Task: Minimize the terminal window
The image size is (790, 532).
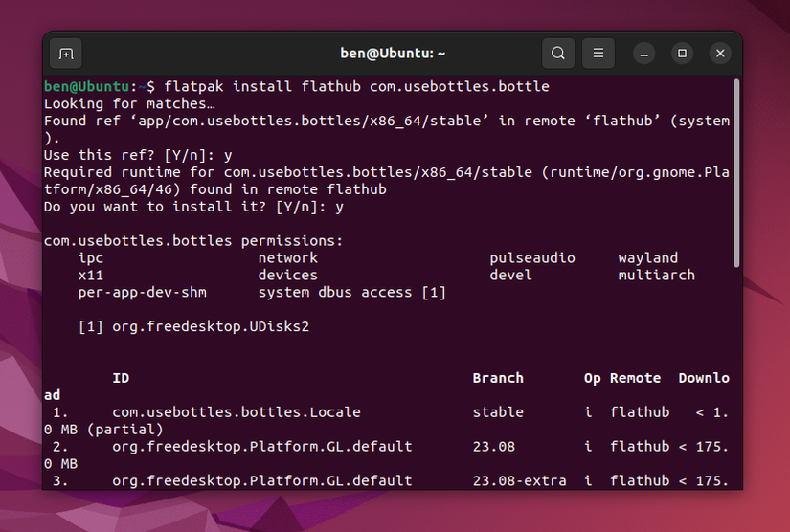Action: click(x=643, y=54)
